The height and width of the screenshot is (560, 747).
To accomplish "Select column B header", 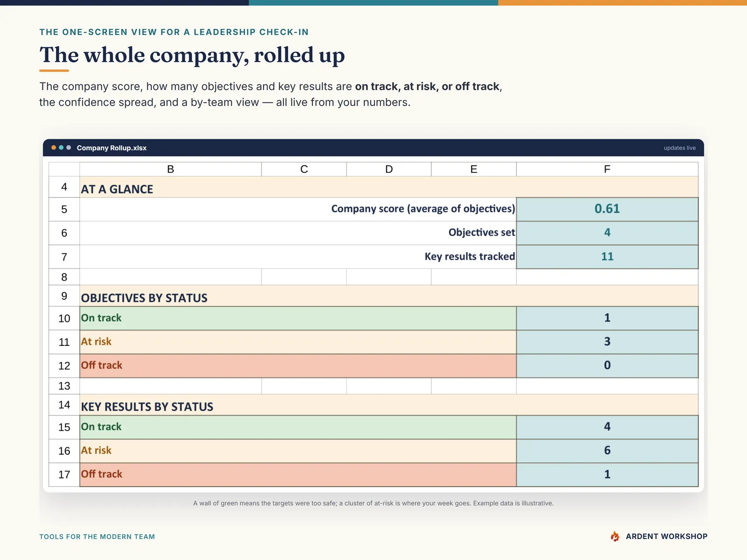I will [x=170, y=169].
